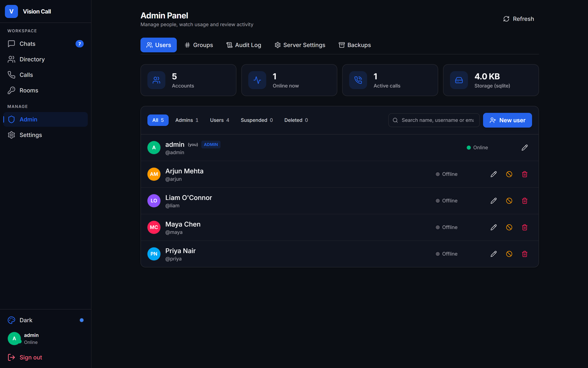This screenshot has height=368, width=588.
Task: Suspend Liam O'Connor's account
Action: (x=509, y=201)
